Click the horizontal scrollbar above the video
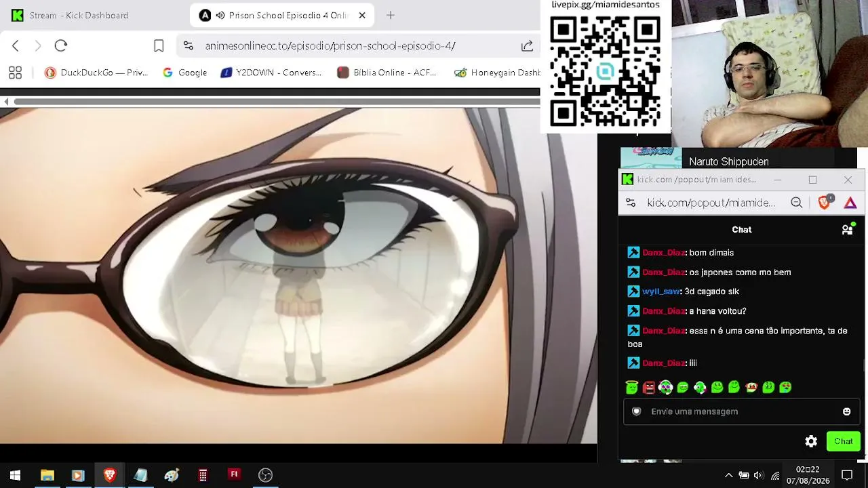The width and height of the screenshot is (868, 488). pos(277,102)
